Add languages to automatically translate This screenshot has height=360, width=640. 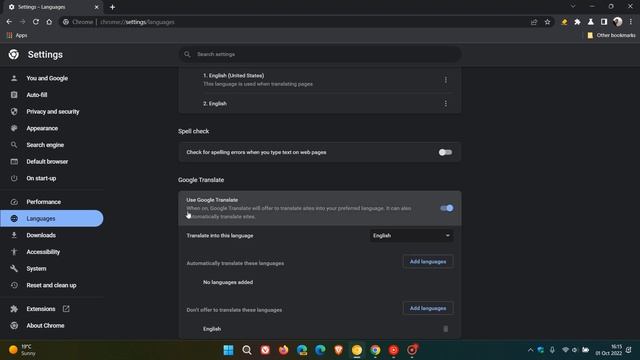(x=428, y=262)
